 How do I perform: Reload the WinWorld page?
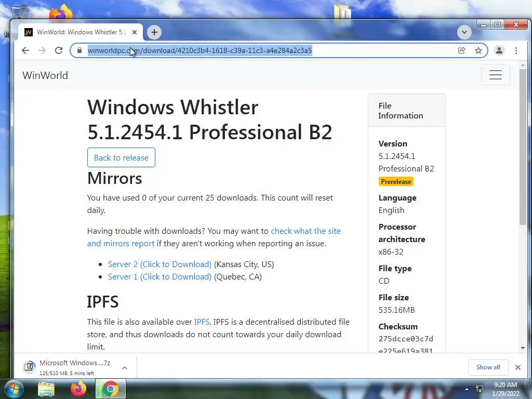[59, 50]
